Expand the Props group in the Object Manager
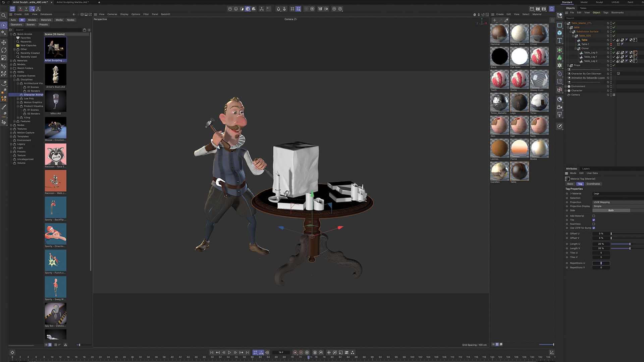Viewport: 644px width, 362px height. [568, 65]
